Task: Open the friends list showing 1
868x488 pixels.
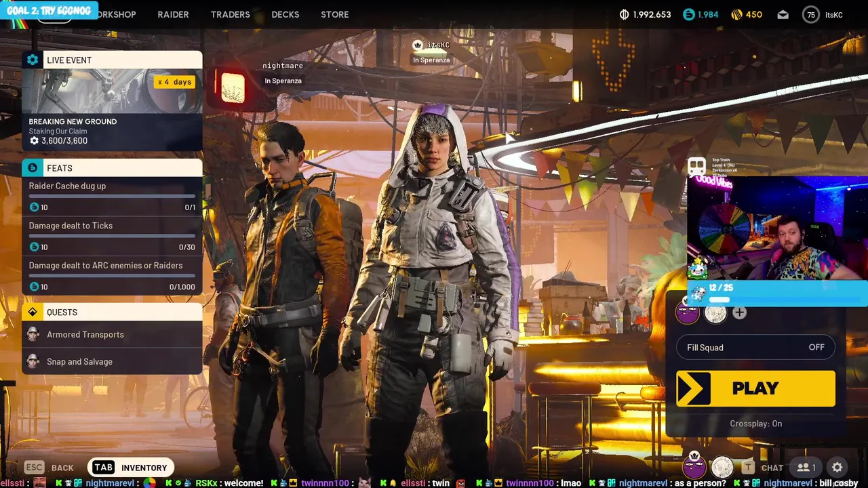Action: pyautogui.click(x=806, y=467)
